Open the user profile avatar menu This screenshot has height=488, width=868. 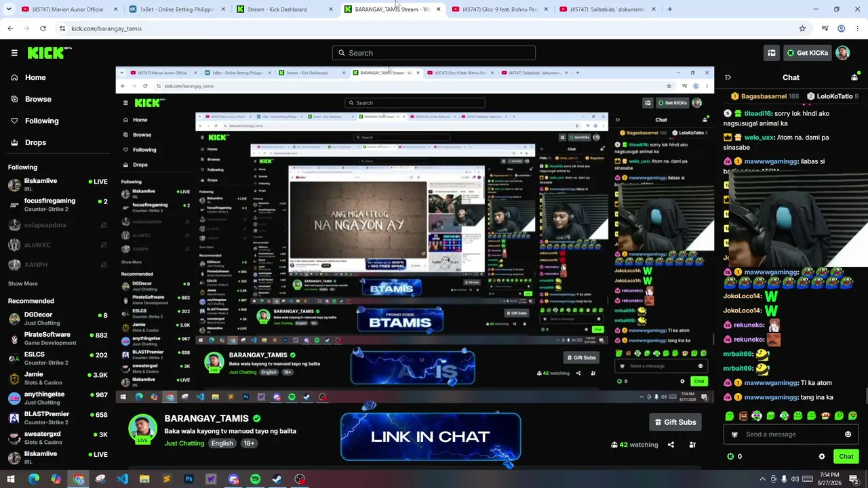click(x=842, y=53)
